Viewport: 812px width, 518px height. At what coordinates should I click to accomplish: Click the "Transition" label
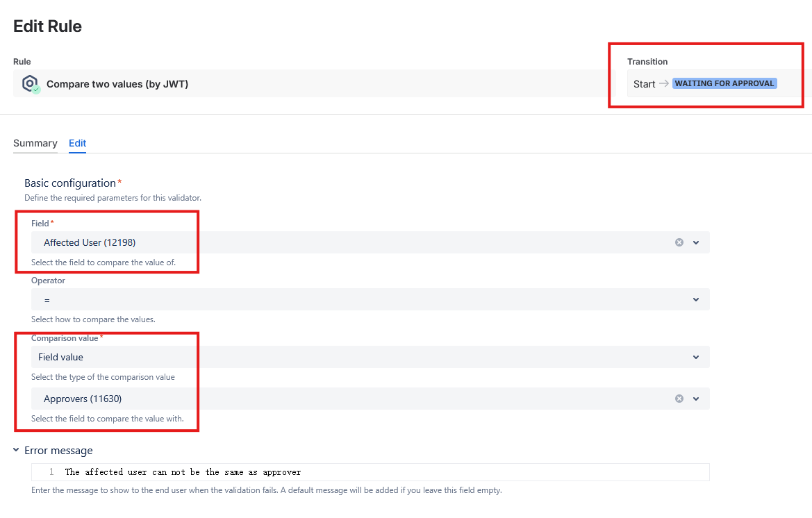click(647, 62)
